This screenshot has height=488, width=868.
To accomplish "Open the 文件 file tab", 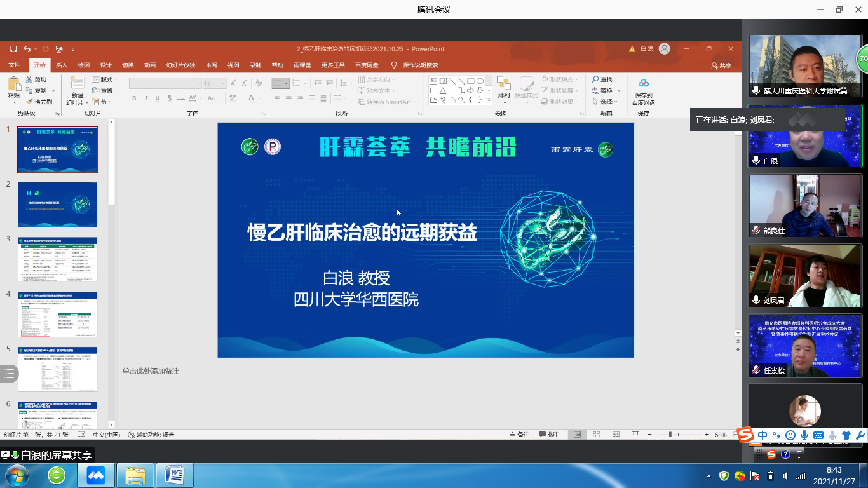I will point(14,65).
